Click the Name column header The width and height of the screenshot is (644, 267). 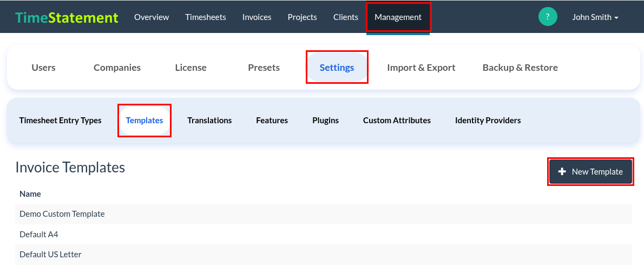[x=30, y=193]
